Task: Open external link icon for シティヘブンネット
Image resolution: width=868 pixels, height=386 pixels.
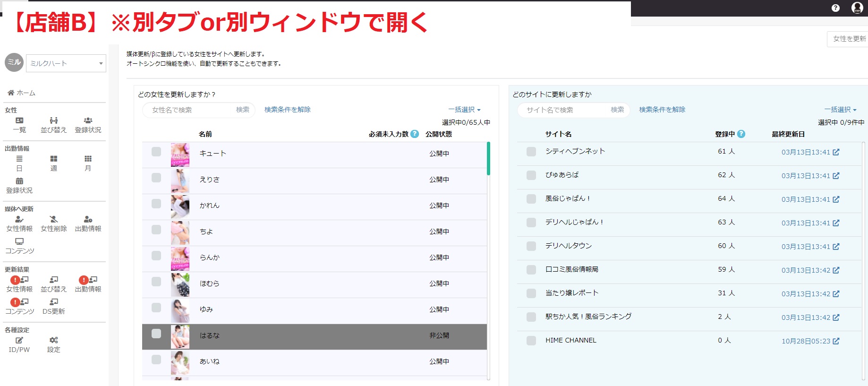Action: point(836,152)
